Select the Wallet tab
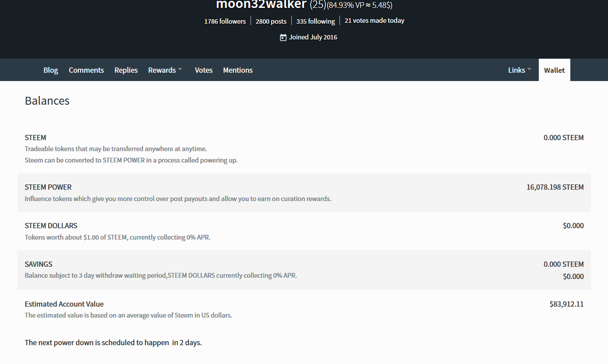This screenshot has height=364, width=608. click(555, 70)
